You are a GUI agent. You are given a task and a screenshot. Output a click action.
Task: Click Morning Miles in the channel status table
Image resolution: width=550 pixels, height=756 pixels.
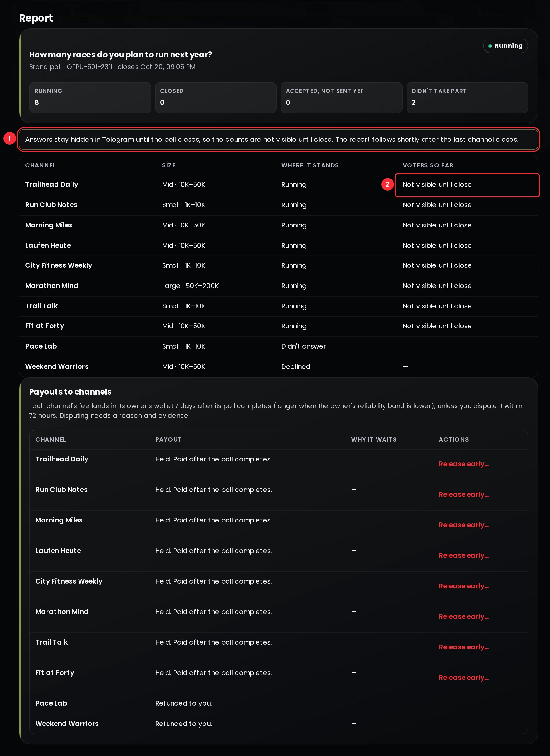[x=49, y=225]
